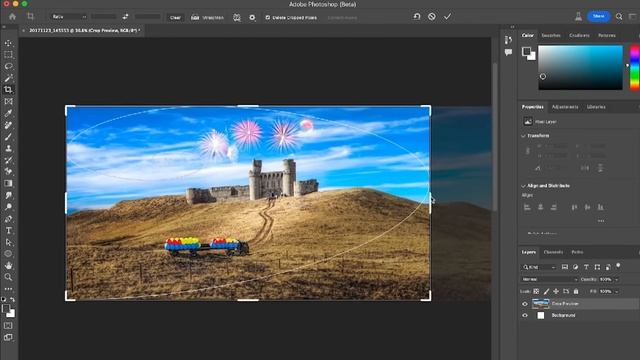This screenshot has width=640, height=360.
Task: Click the Straighten button
Action: (x=208, y=18)
